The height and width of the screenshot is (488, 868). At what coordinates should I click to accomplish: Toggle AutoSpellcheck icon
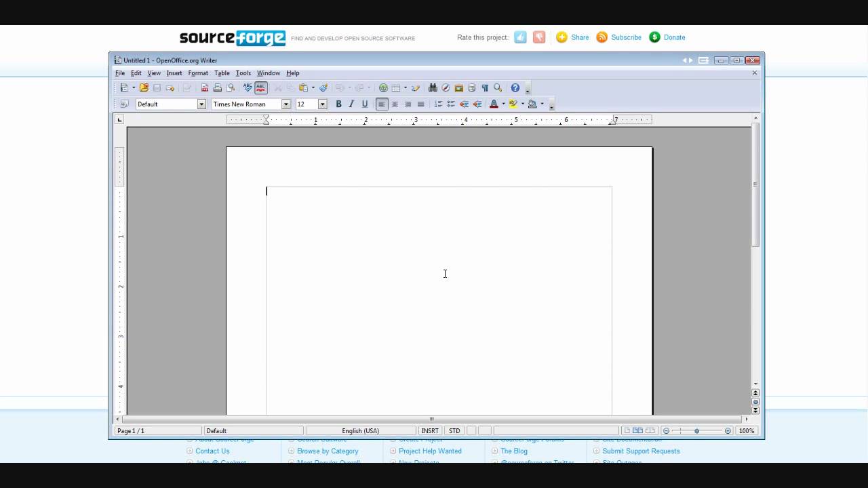coord(261,87)
